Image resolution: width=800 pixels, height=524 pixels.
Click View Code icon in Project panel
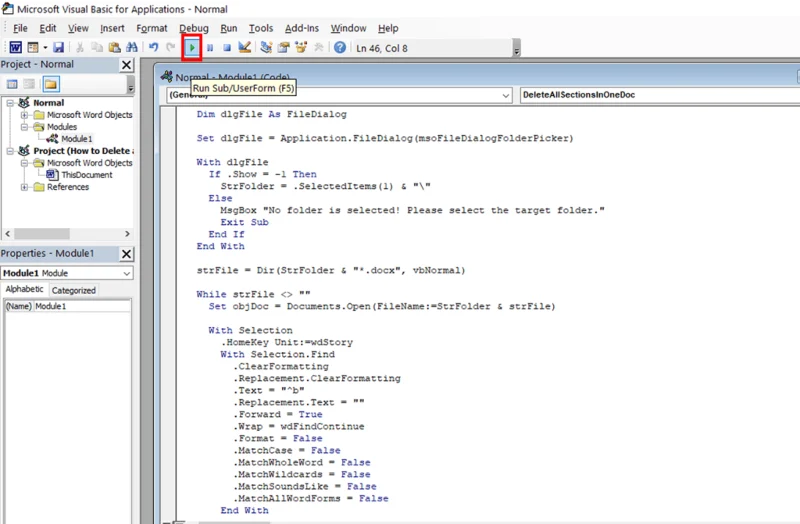point(12,84)
